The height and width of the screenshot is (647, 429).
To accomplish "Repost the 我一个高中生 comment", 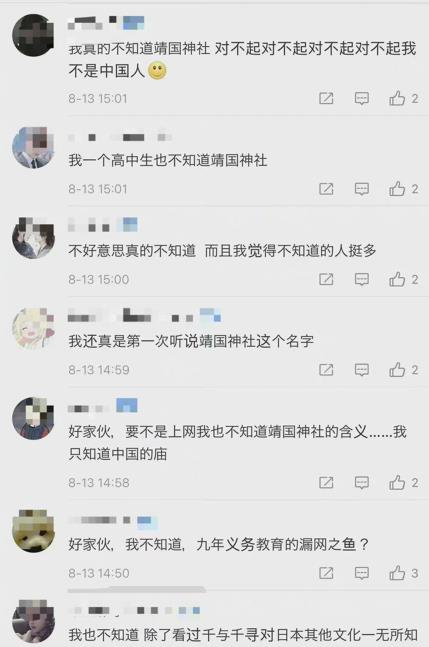I will point(326,189).
